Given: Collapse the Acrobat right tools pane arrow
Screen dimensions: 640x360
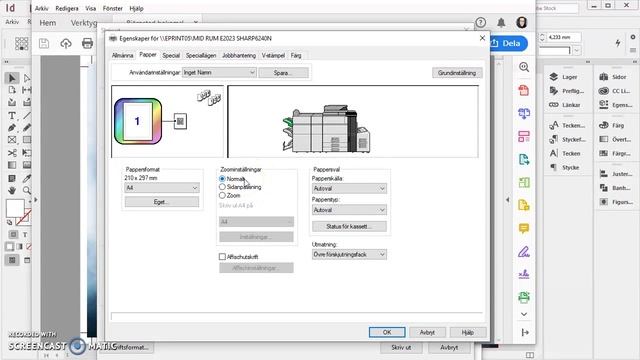Looking at the screenshot, I should coord(508,200).
